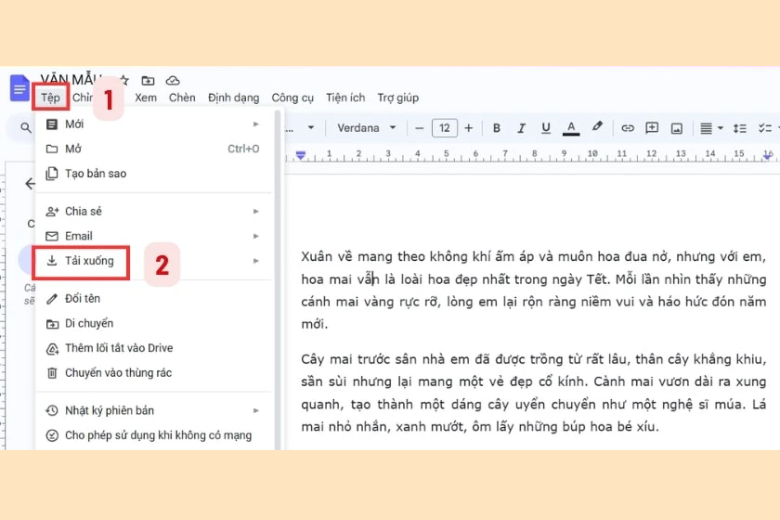
Task: Open the text color picker
Action: pos(571,128)
